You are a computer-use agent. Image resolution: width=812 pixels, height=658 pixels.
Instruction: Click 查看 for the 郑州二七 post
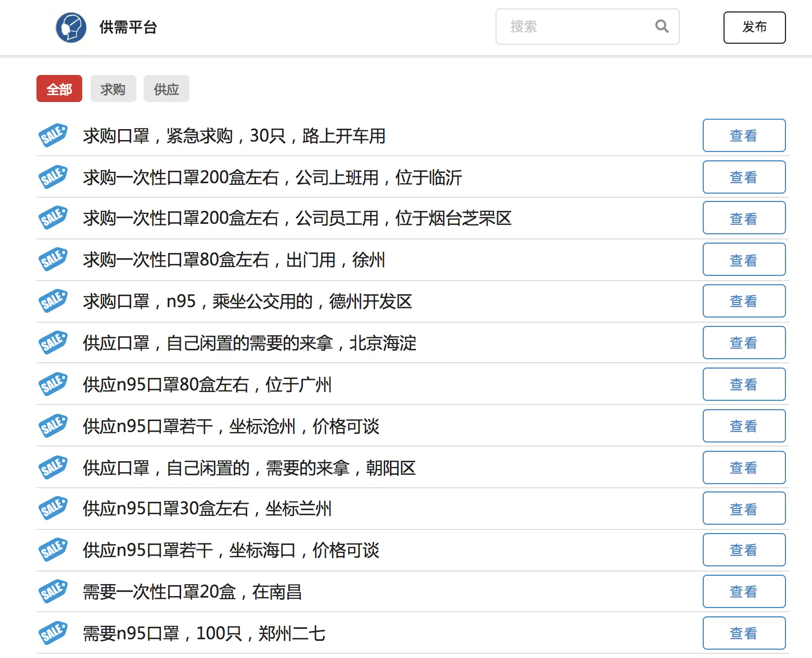coord(744,633)
